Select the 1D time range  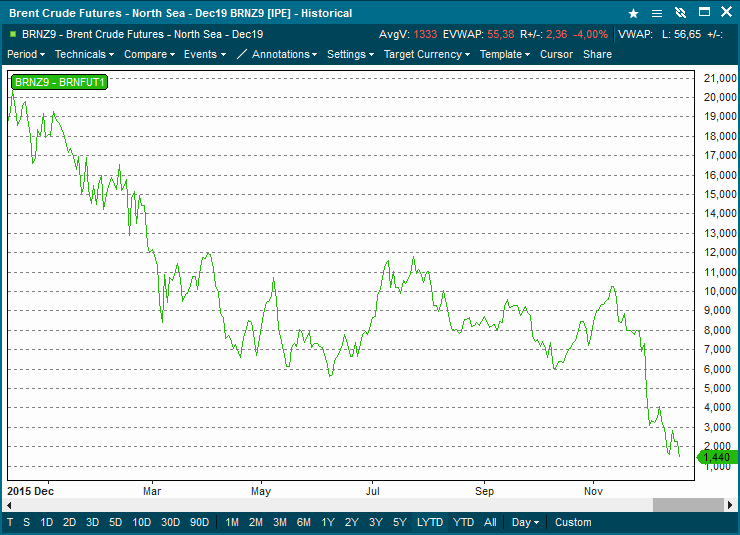pos(46,522)
